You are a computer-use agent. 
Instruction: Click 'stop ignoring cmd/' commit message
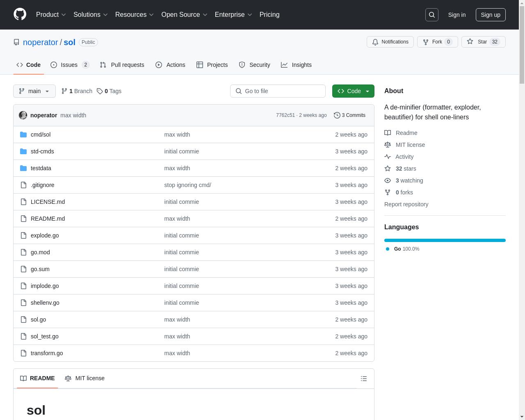tap(187, 185)
